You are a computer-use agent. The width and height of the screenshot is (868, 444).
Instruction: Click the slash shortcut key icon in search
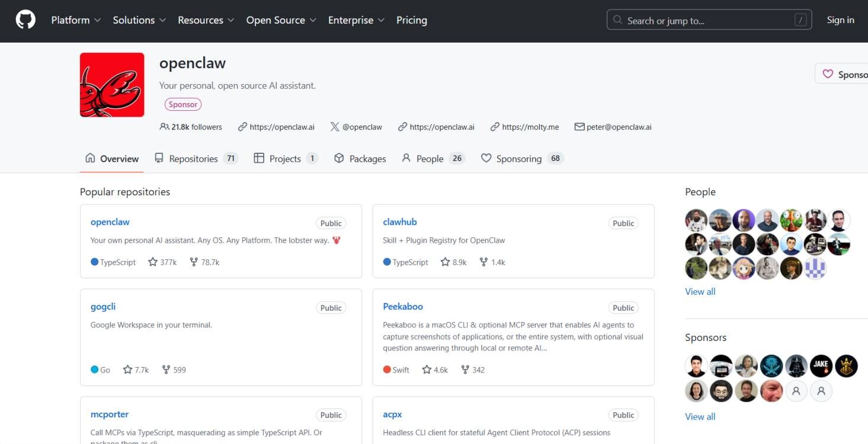(800, 20)
